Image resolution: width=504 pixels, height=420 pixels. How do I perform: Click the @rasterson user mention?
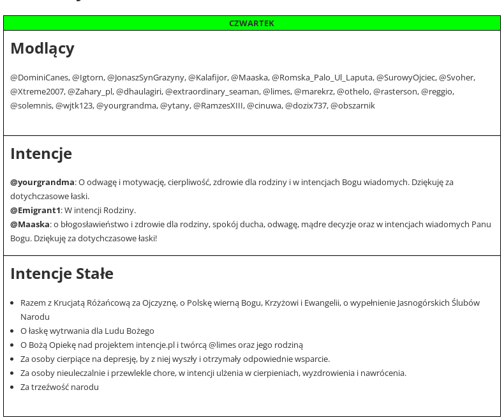point(395,92)
